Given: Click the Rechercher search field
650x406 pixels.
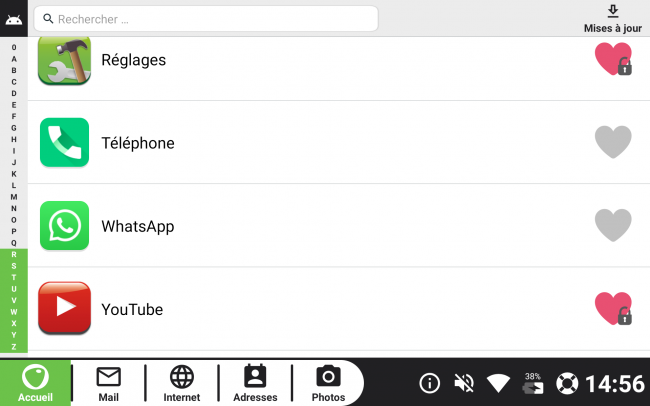Looking at the screenshot, I should coord(206,19).
